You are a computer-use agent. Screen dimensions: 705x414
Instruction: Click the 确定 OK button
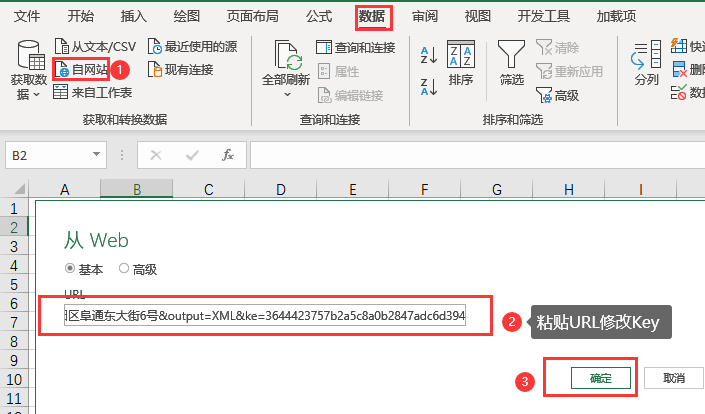[601, 378]
